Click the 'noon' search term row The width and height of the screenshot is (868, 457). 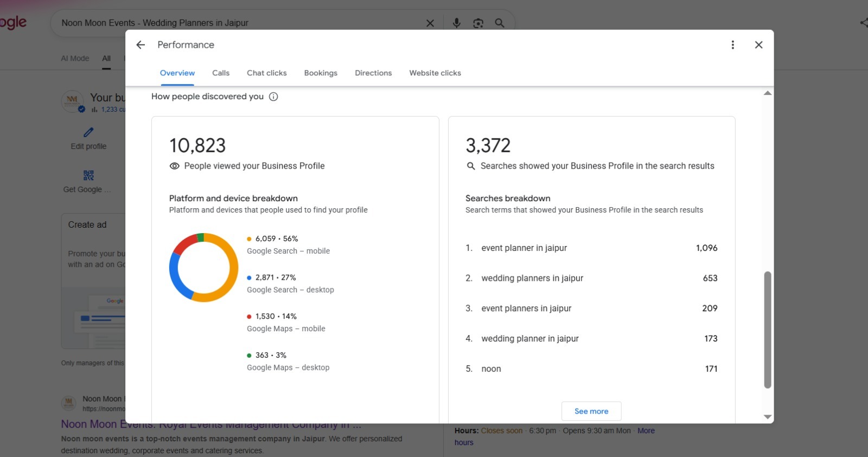click(591, 369)
